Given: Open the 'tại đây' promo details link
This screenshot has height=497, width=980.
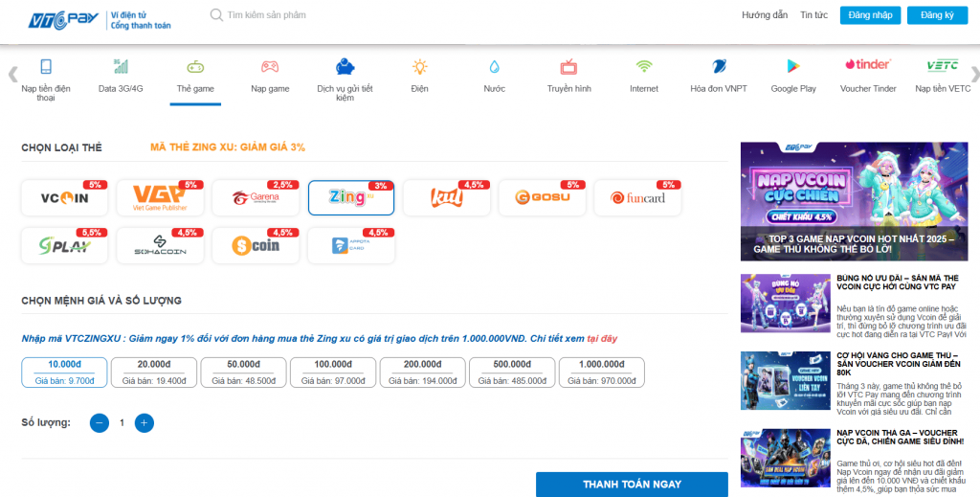Looking at the screenshot, I should click(x=602, y=338).
